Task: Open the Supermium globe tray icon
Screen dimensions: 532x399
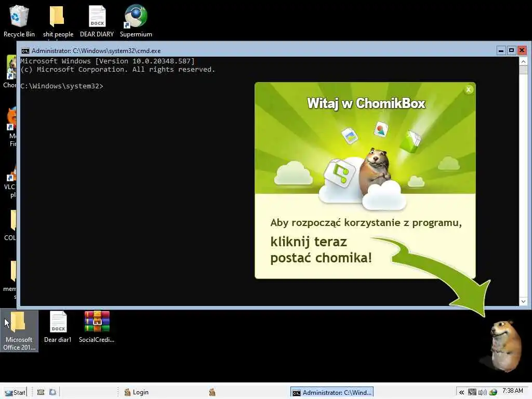Action: point(493,392)
